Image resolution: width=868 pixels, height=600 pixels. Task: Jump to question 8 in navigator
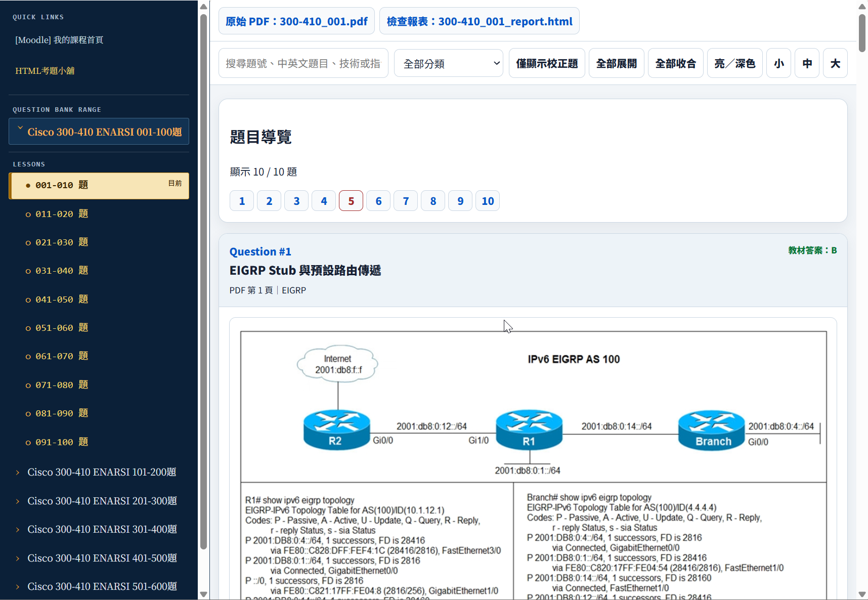pos(433,201)
